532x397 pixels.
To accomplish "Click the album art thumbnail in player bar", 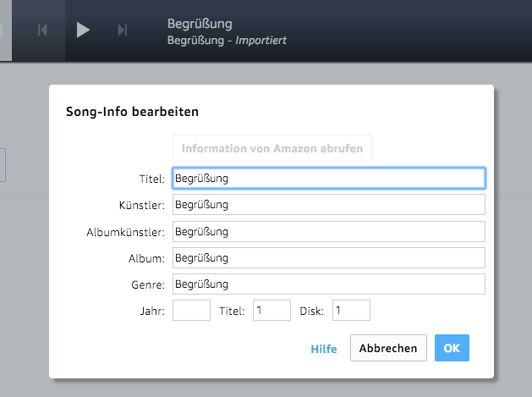I will click(5, 30).
